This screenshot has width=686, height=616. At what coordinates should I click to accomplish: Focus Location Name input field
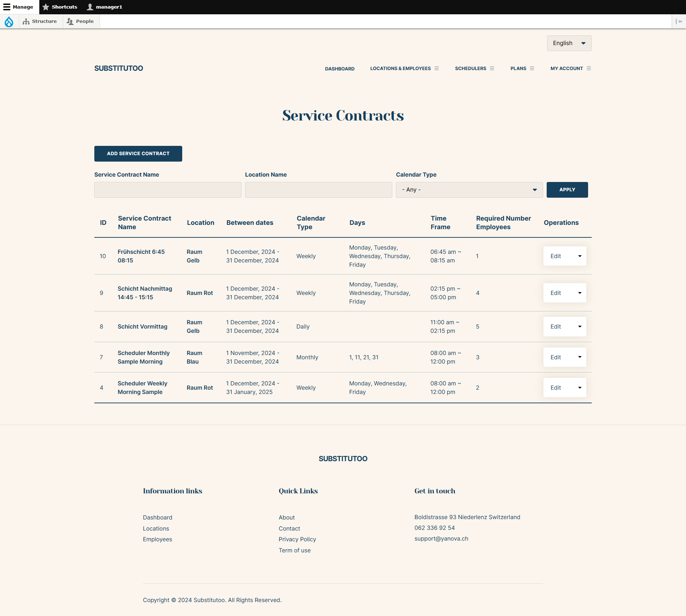pyautogui.click(x=319, y=190)
